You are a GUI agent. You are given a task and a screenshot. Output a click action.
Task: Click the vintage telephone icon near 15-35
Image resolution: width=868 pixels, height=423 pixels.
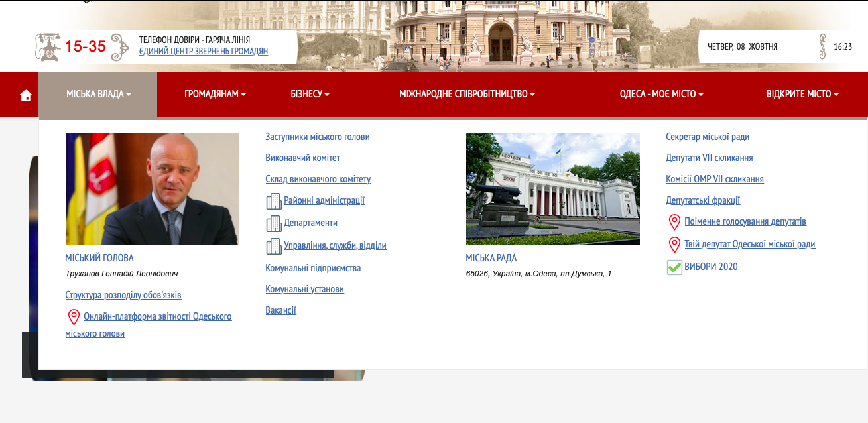coord(48,46)
